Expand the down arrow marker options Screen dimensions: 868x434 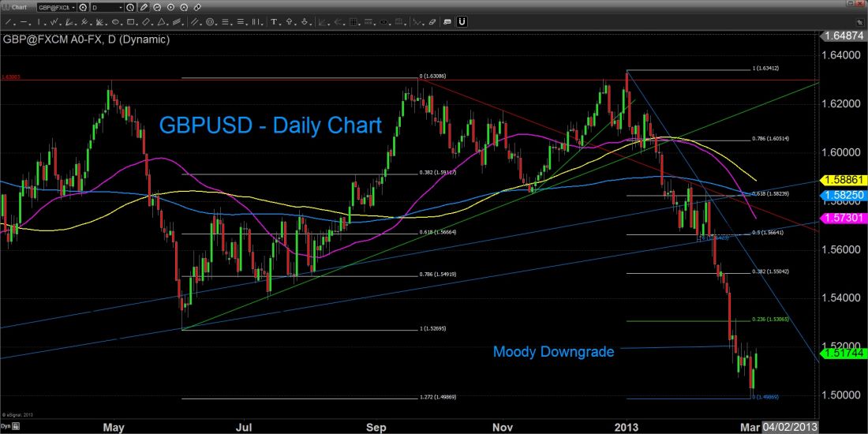pyautogui.click(x=309, y=22)
